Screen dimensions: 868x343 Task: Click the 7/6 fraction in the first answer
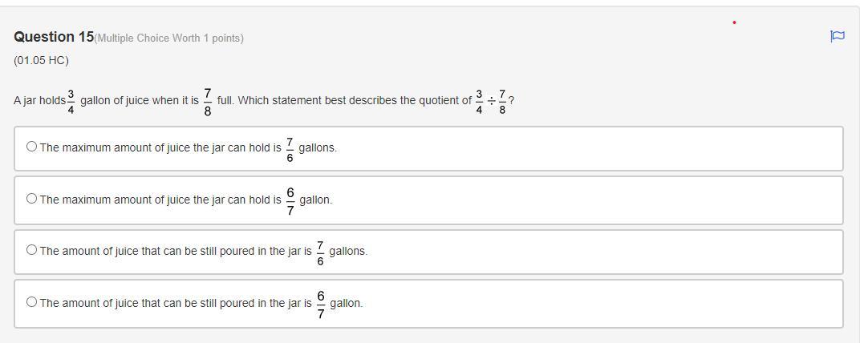[290, 147]
